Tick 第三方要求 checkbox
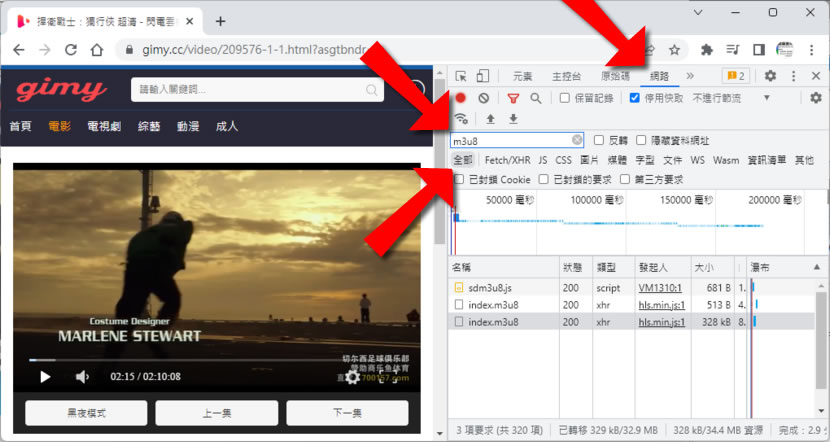This screenshot has width=830, height=442. coord(625,179)
